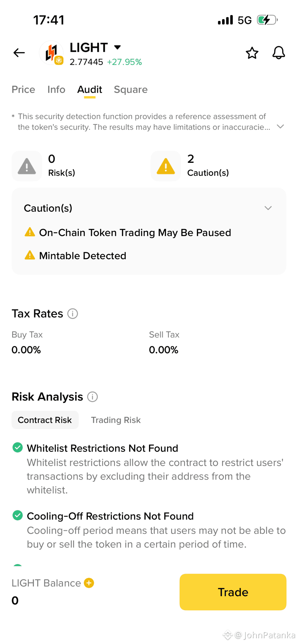Screen dimensions: 298x644
Task: Expand the security disclaimer text chevron
Action: pyautogui.click(x=280, y=126)
